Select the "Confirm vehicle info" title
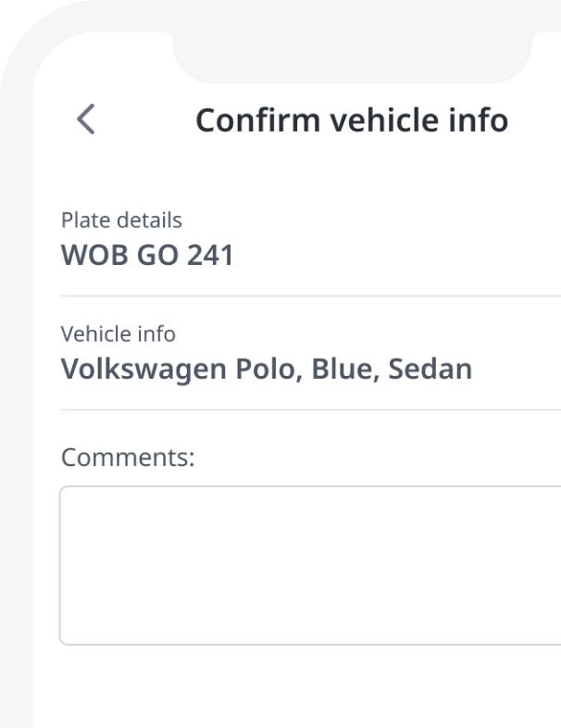561x728 pixels. [x=351, y=120]
